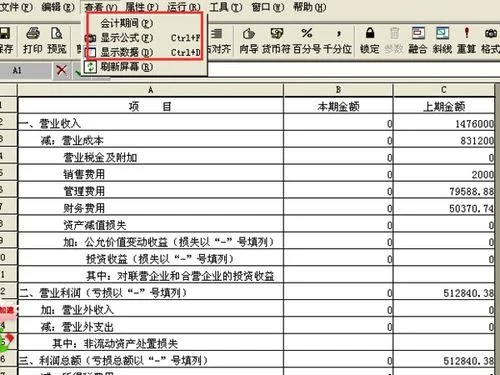Screen dimensions: 500x375
Task: Click value 50370.74 in column C
Action: (471, 208)
